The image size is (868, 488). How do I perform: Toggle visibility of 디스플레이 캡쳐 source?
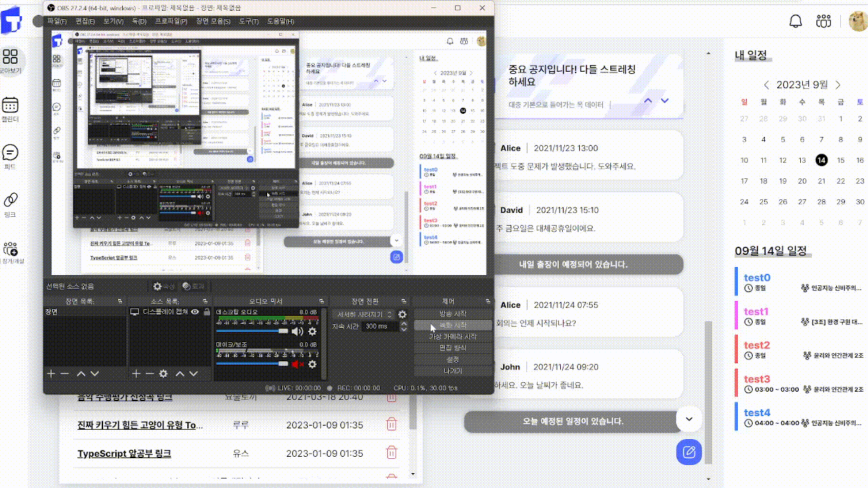[195, 312]
